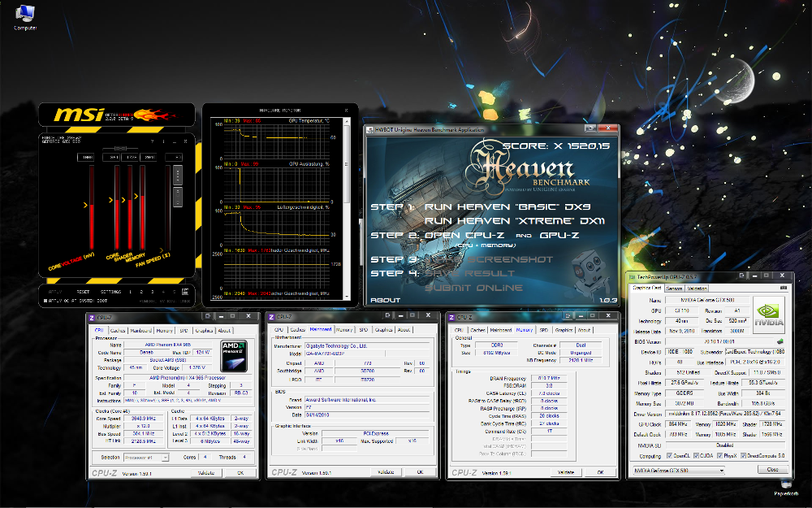
Task: Click the GPU-Z screenshot camera icon
Action: (784, 288)
